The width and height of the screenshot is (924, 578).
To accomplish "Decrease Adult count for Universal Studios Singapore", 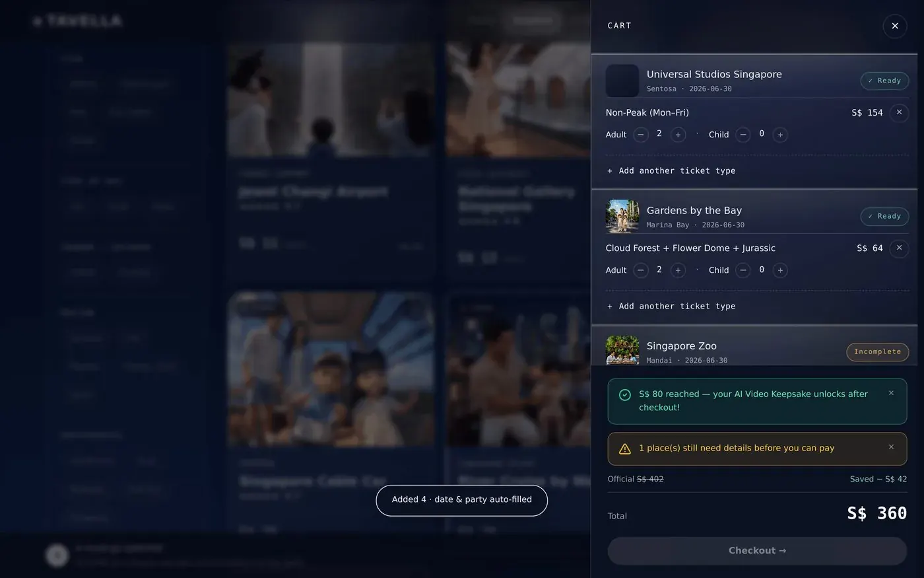I will (x=641, y=135).
